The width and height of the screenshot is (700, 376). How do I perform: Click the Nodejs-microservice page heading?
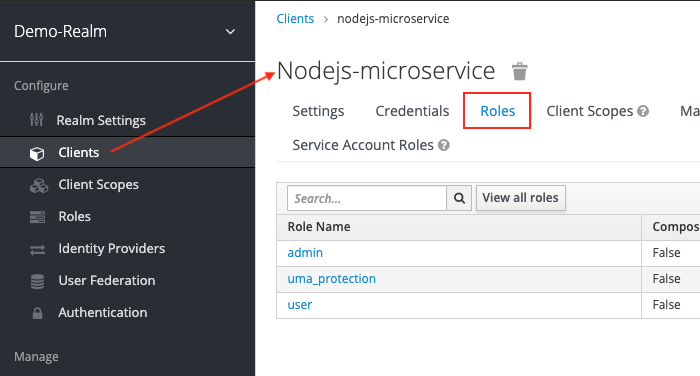(386, 71)
